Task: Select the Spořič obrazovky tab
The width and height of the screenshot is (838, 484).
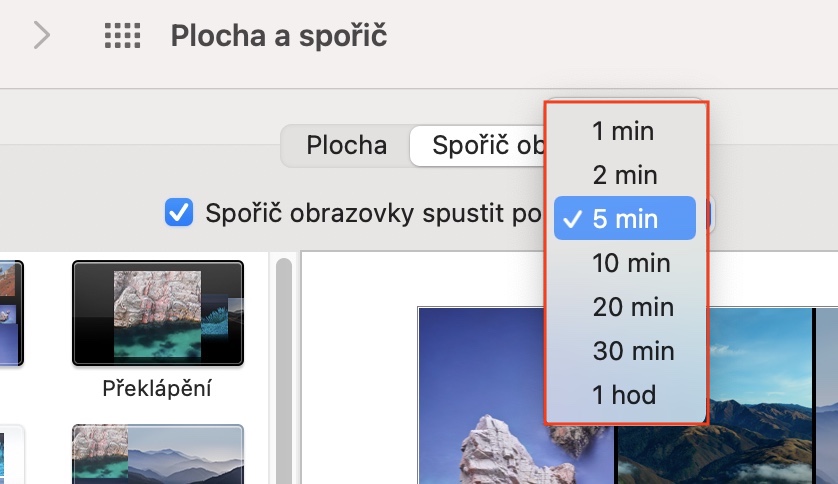Action: pyautogui.click(x=478, y=145)
